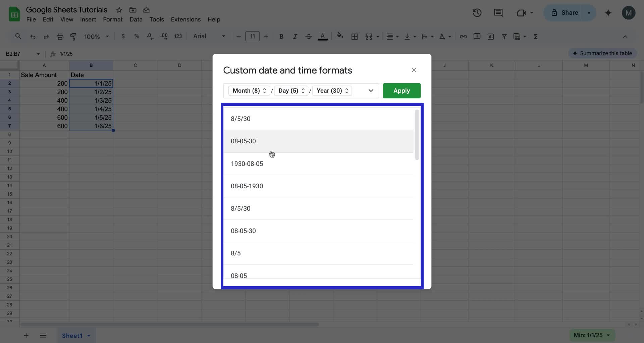The width and height of the screenshot is (644, 343).
Task: Open the Sheet1 tab menu
Action: (x=89, y=335)
